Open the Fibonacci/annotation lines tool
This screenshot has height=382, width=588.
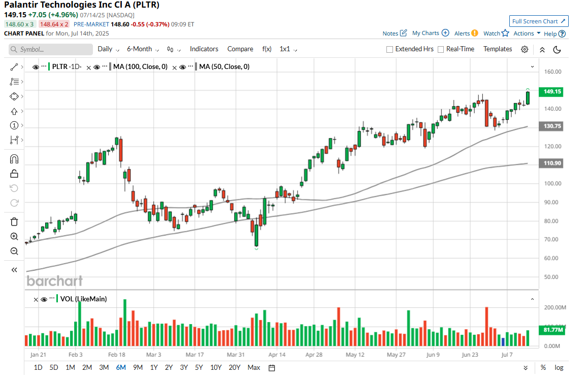(14, 82)
